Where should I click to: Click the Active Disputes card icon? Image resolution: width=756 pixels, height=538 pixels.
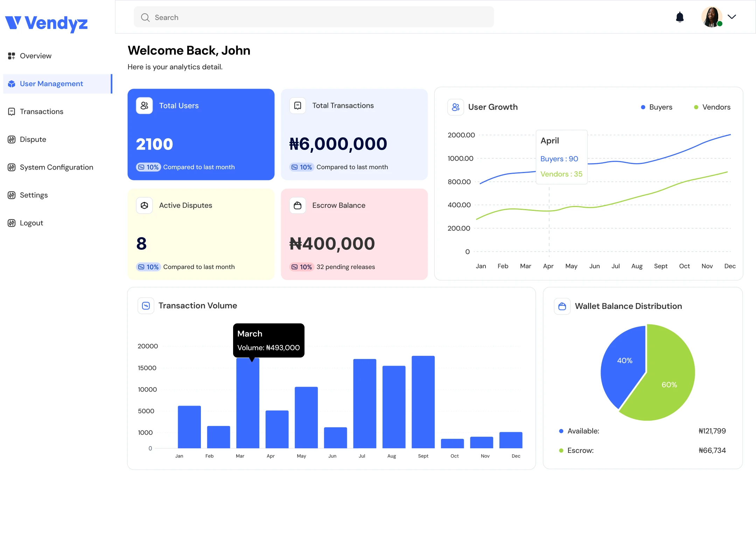point(144,205)
